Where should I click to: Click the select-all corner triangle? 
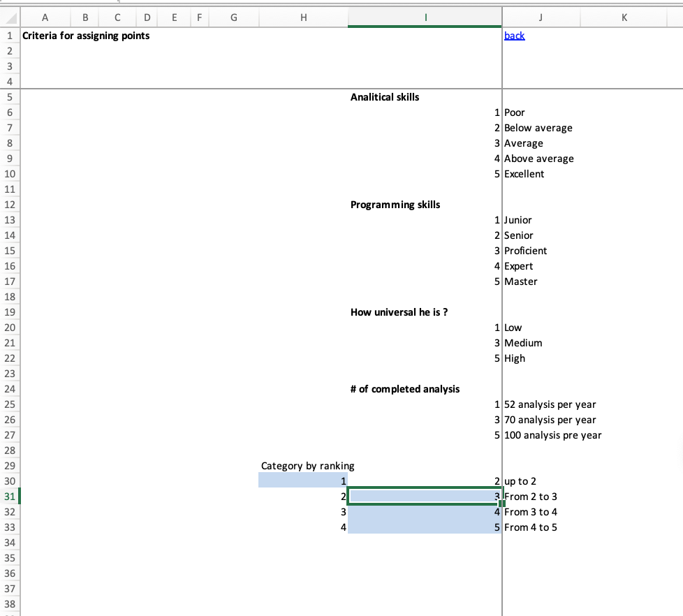point(11,18)
